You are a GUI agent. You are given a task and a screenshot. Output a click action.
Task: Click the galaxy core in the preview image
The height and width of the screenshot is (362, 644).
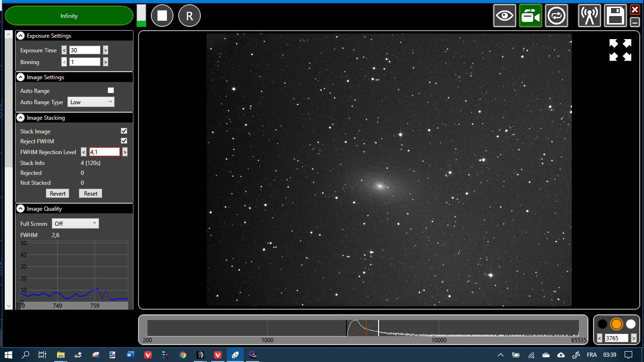coord(380,186)
